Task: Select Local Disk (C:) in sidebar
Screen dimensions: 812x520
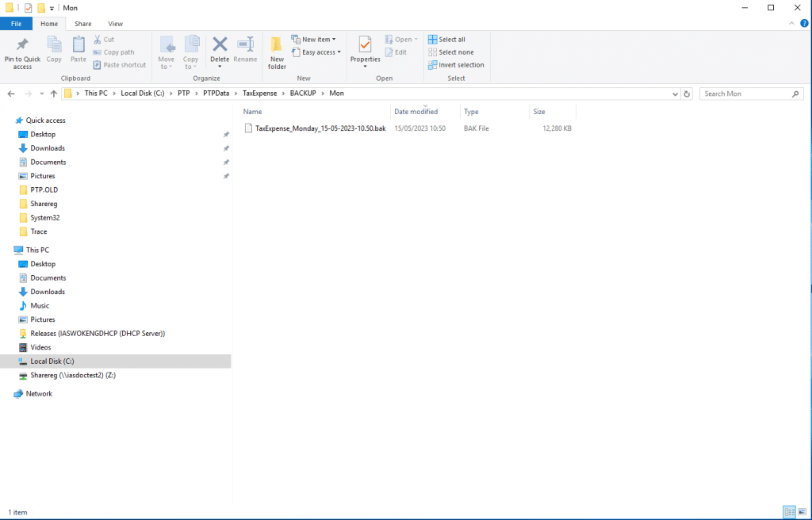Action: [x=116, y=361]
